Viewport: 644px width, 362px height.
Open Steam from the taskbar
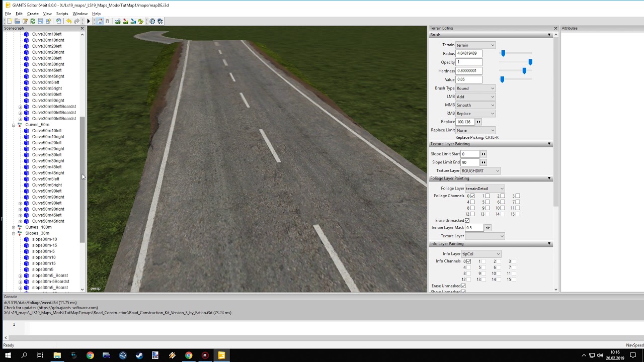139,355
